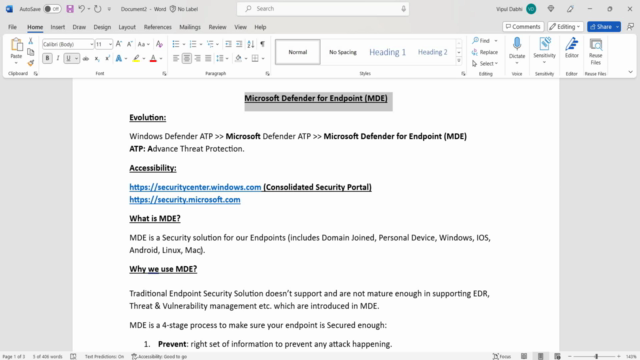Decrease font size with shrink icon
Screen dimensions: 640x360
click(129, 44)
